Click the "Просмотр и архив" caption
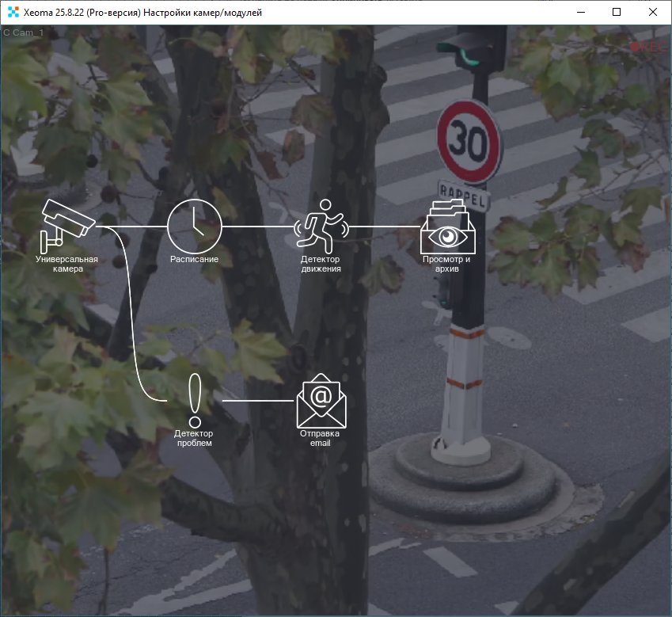 tap(447, 264)
